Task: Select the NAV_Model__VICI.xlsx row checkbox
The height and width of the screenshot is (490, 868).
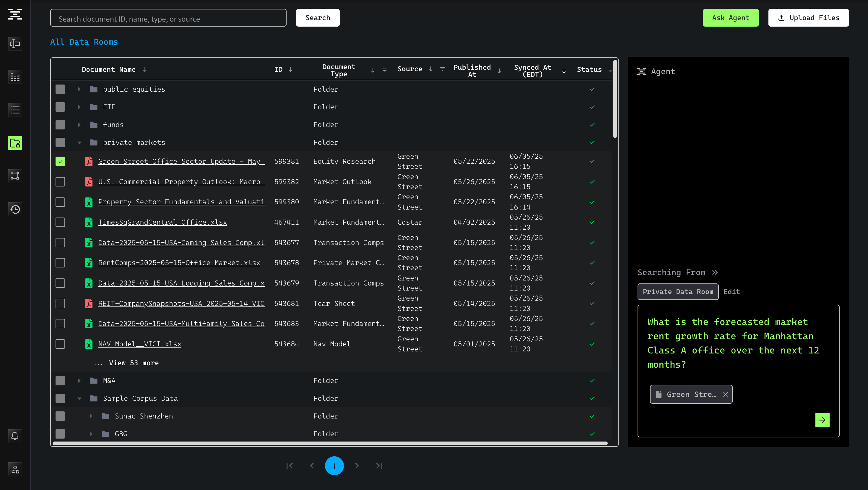Action: tap(60, 344)
